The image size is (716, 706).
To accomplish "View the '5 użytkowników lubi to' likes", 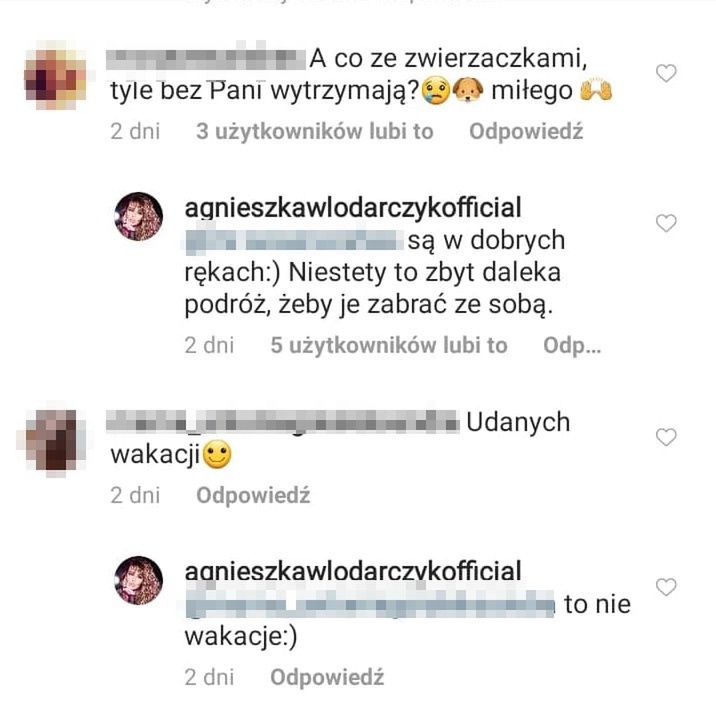I will coord(389,346).
